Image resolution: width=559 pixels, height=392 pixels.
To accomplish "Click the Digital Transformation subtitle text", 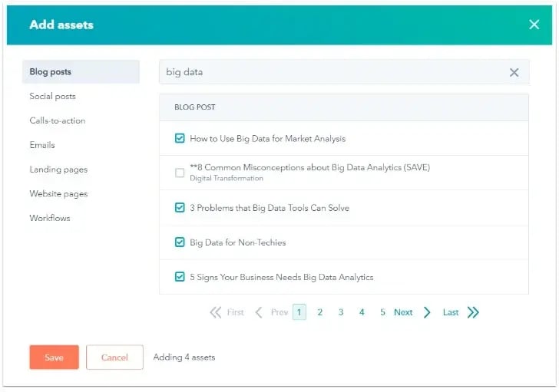I will tap(227, 178).
